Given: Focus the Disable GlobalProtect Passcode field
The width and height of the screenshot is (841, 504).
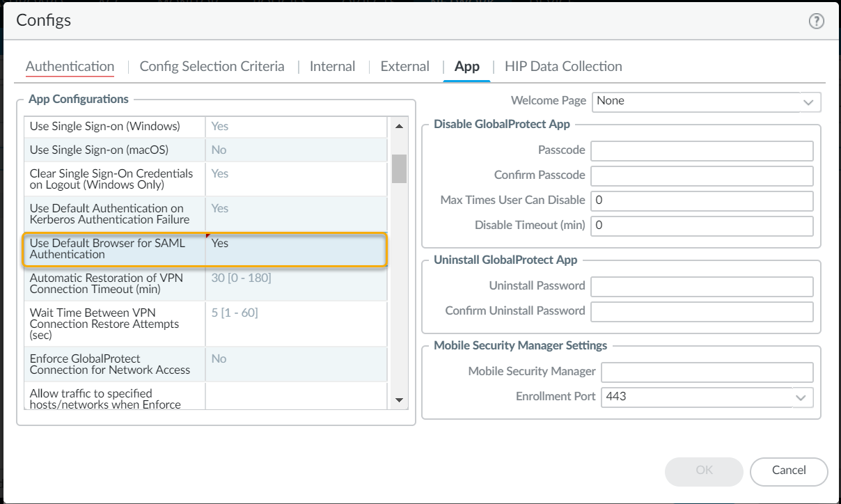Looking at the screenshot, I should [x=702, y=151].
